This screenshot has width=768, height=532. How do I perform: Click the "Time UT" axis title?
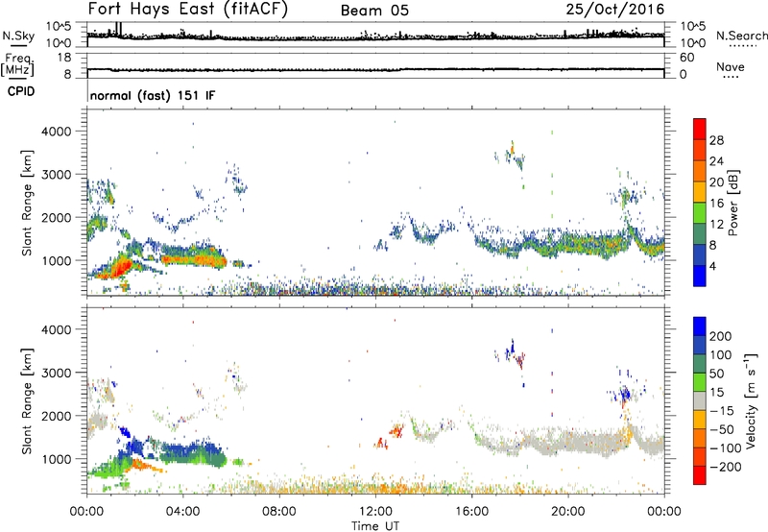[x=375, y=526]
